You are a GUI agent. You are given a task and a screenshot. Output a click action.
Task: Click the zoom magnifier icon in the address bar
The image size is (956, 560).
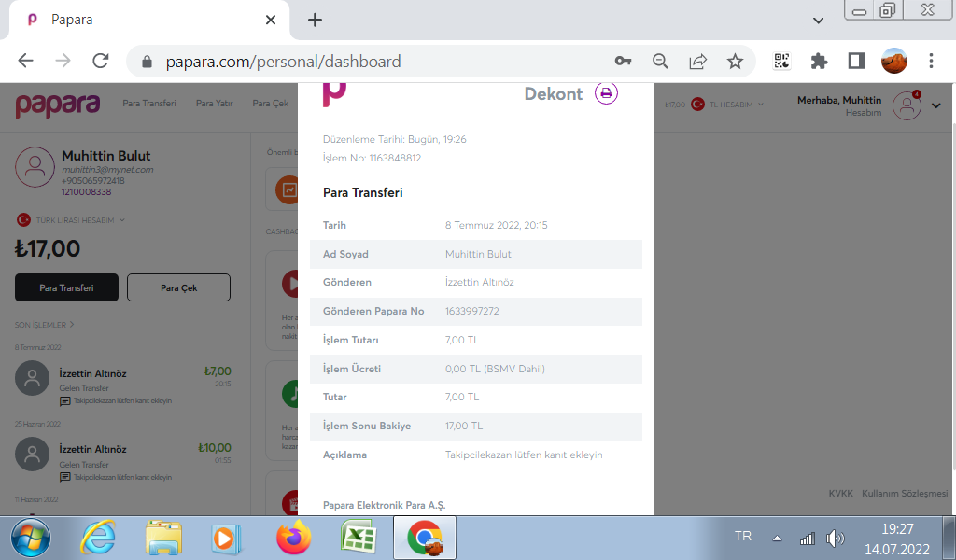pyautogui.click(x=660, y=61)
